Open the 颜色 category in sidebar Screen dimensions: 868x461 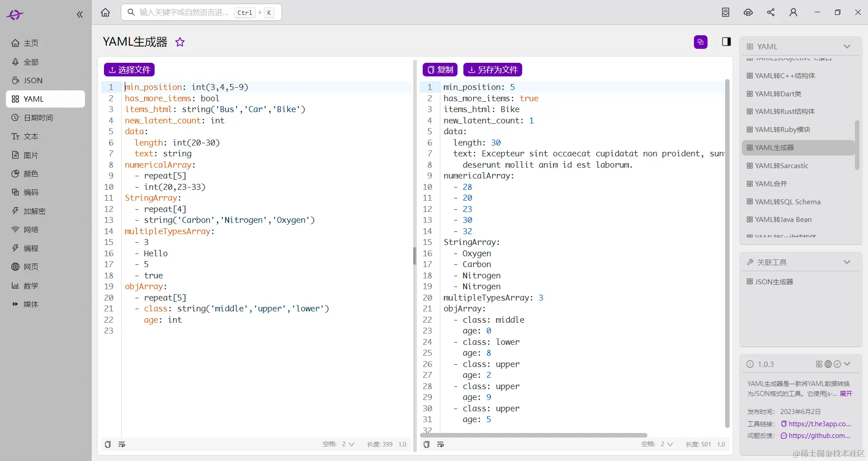click(45, 174)
